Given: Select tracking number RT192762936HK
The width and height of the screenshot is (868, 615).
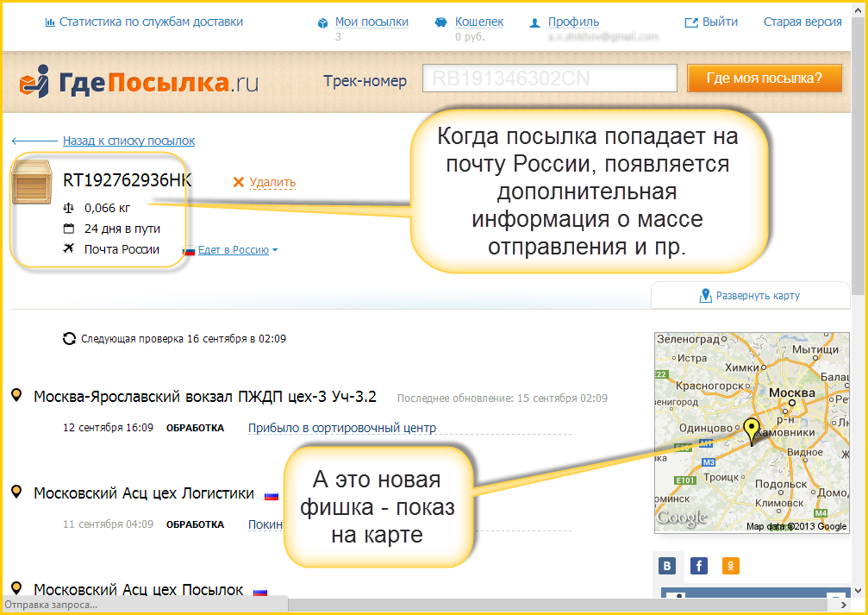Looking at the screenshot, I should pos(128,180).
